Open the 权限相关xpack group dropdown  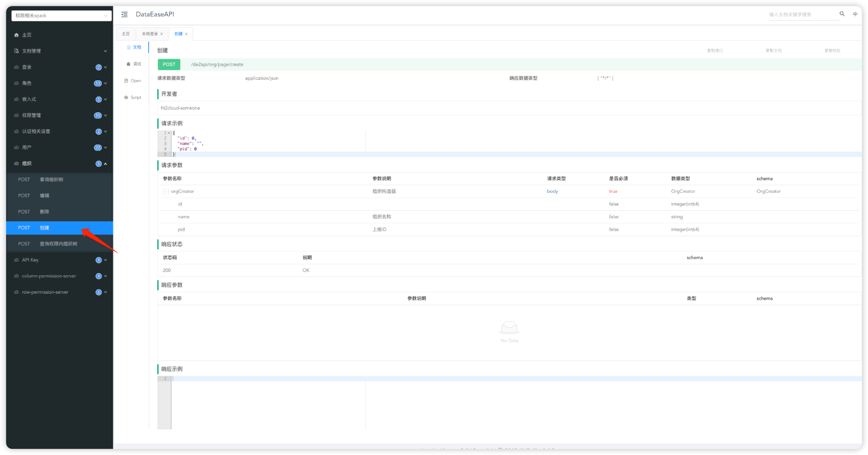click(61, 16)
